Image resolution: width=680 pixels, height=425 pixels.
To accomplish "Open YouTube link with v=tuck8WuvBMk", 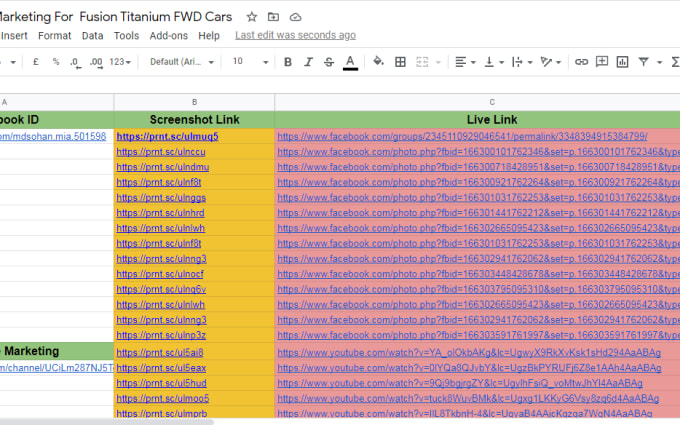I will click(468, 399).
